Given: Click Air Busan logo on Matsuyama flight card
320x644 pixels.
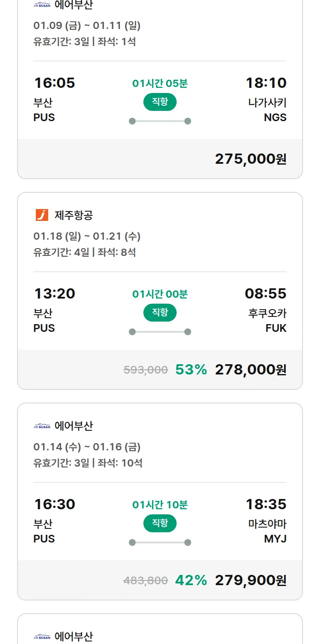Looking at the screenshot, I should point(42,426).
